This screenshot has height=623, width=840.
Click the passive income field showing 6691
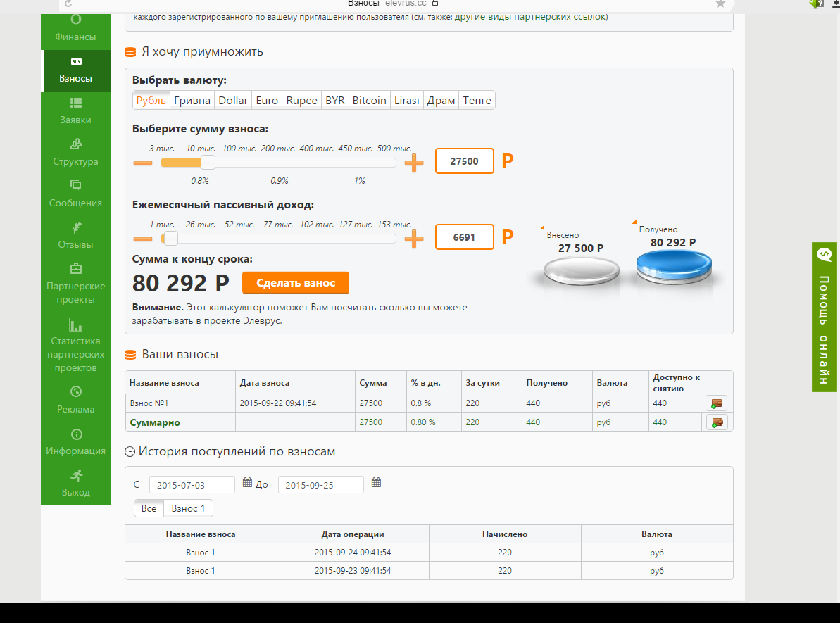click(465, 237)
